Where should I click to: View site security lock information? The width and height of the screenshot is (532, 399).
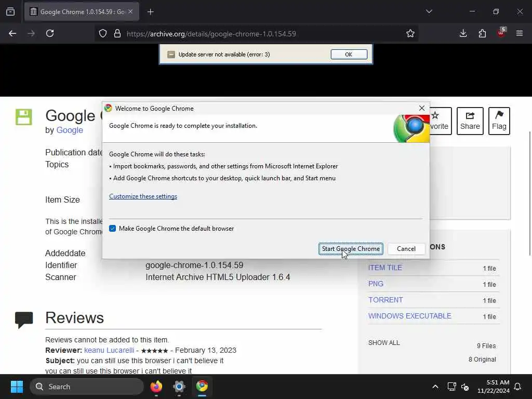pos(117,33)
